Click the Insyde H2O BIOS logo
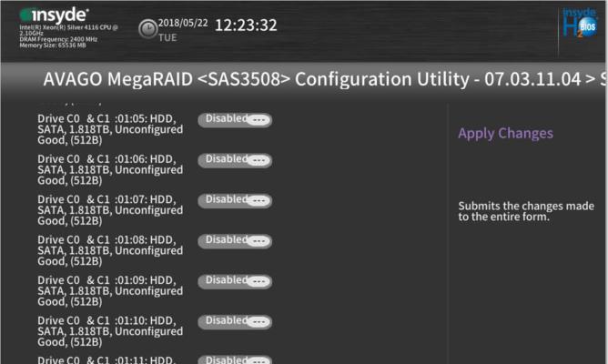This screenshot has height=364, width=608. coord(580,24)
